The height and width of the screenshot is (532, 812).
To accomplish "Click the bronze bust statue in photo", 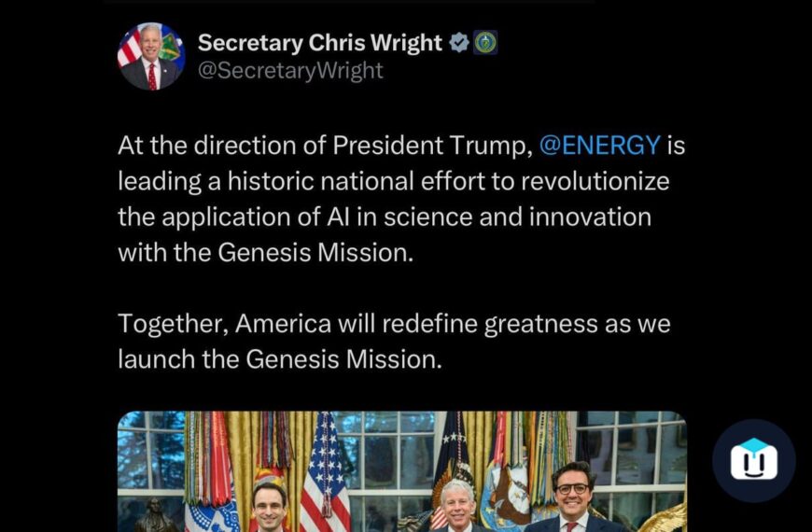I will click(x=154, y=515).
